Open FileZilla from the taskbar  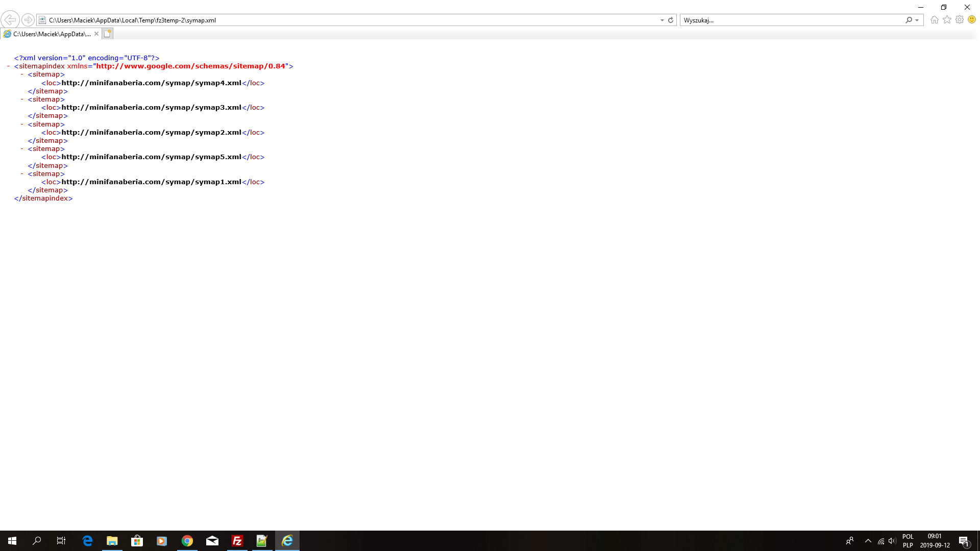point(237,541)
